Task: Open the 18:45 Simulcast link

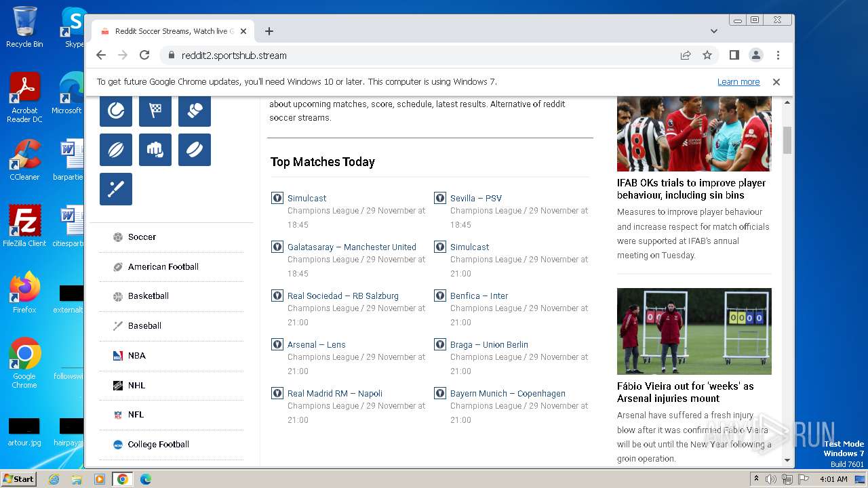Action: coord(307,199)
